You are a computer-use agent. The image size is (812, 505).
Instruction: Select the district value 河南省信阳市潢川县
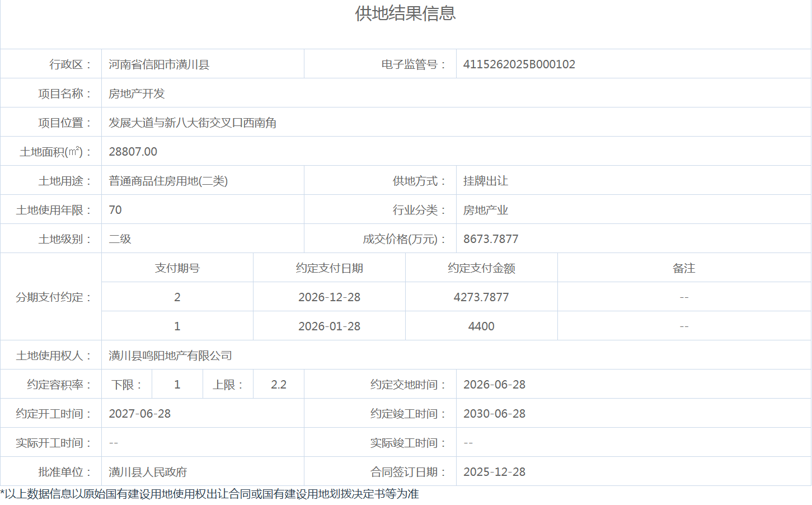159,64
